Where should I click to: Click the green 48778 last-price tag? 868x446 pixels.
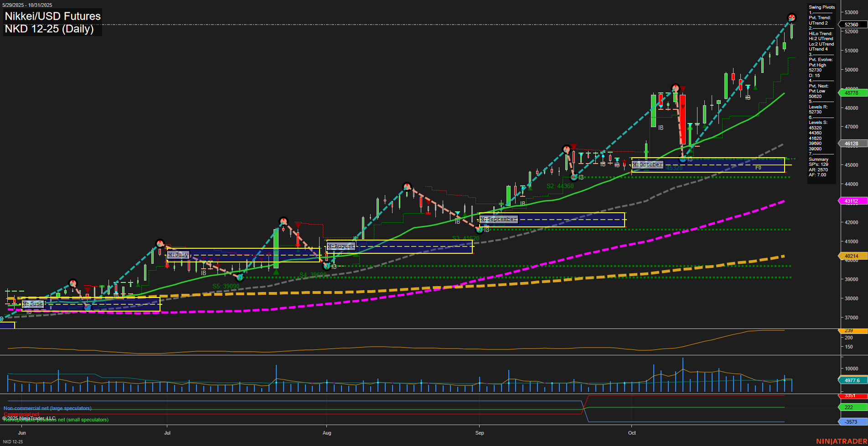point(851,93)
